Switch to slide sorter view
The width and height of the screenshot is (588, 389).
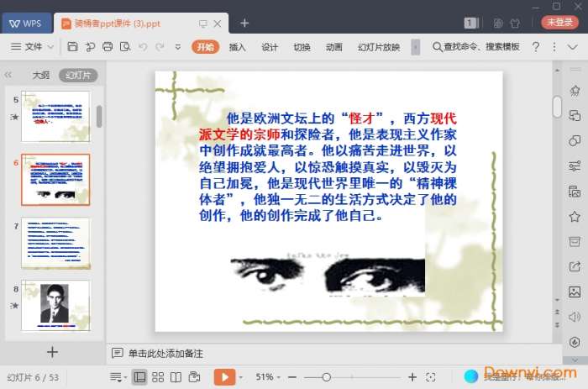click(x=158, y=377)
